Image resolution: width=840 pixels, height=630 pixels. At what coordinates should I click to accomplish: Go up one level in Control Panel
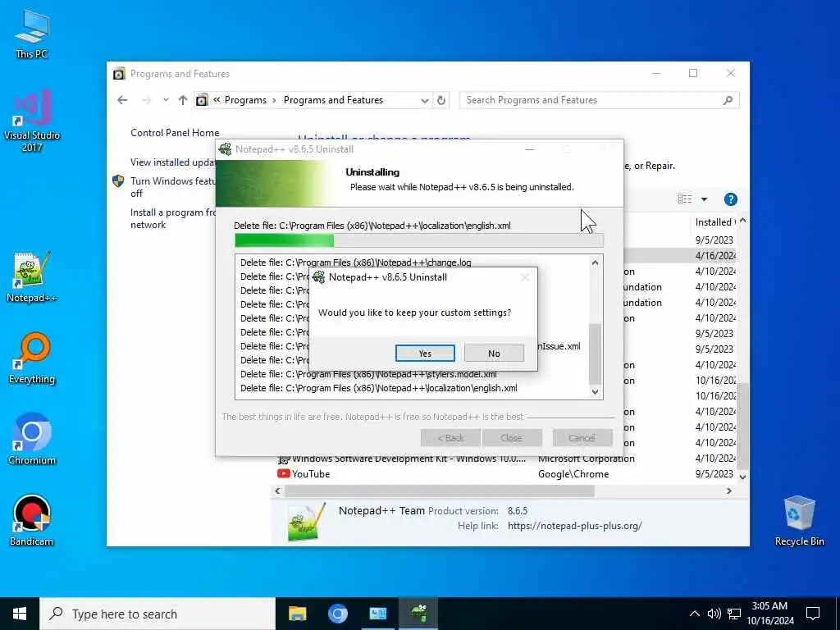(183, 100)
